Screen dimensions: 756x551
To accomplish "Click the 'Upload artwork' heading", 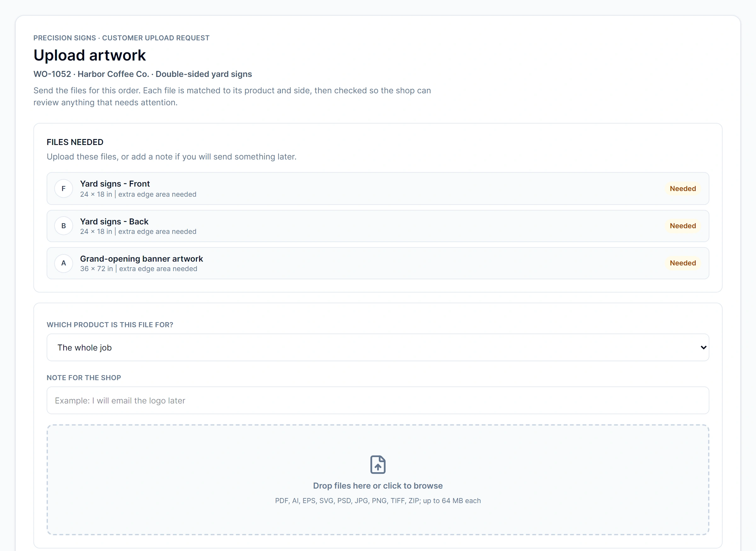I will [90, 55].
